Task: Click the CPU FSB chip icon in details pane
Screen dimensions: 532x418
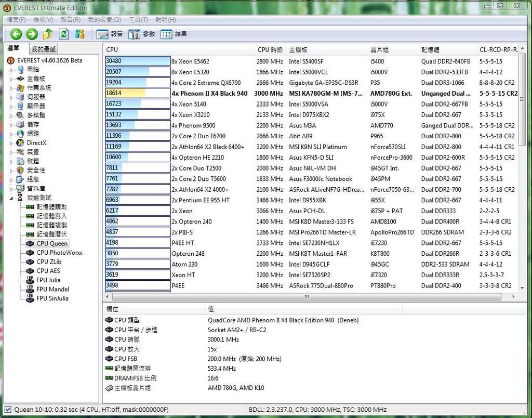Action: click(109, 359)
